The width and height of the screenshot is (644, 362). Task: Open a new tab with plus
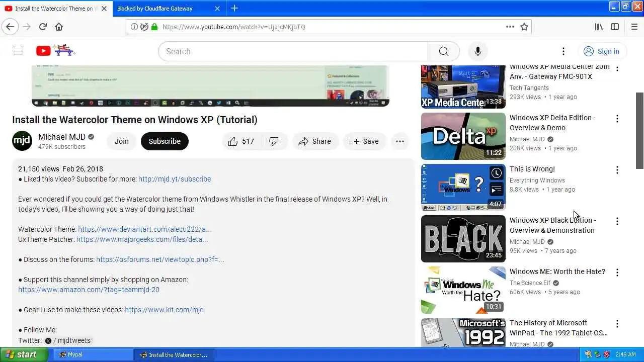[234, 8]
